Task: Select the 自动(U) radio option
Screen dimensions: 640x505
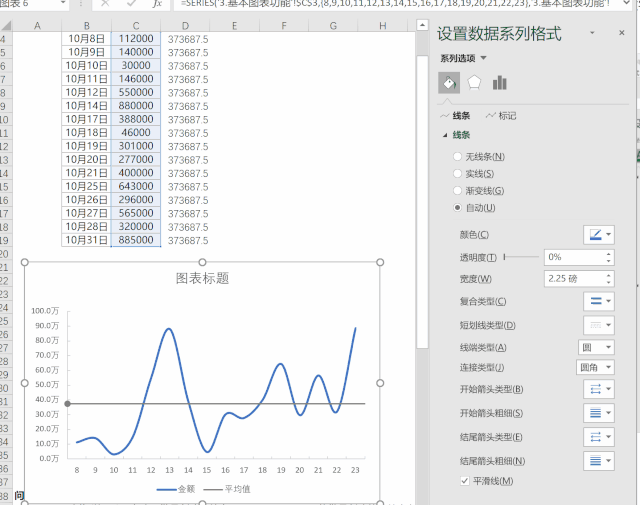Action: [x=457, y=208]
